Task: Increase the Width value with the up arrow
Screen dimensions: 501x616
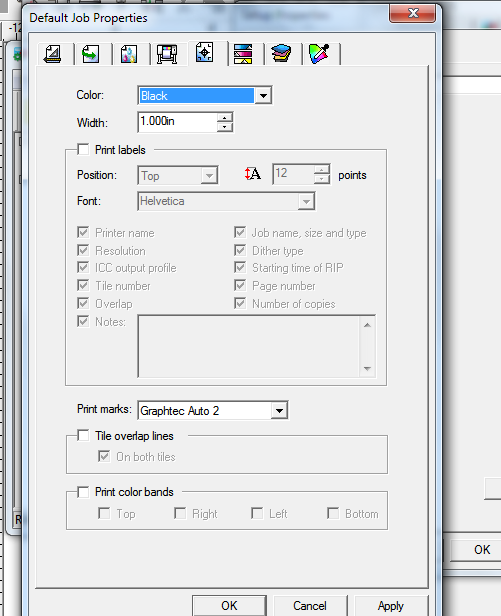Action: tap(225, 117)
